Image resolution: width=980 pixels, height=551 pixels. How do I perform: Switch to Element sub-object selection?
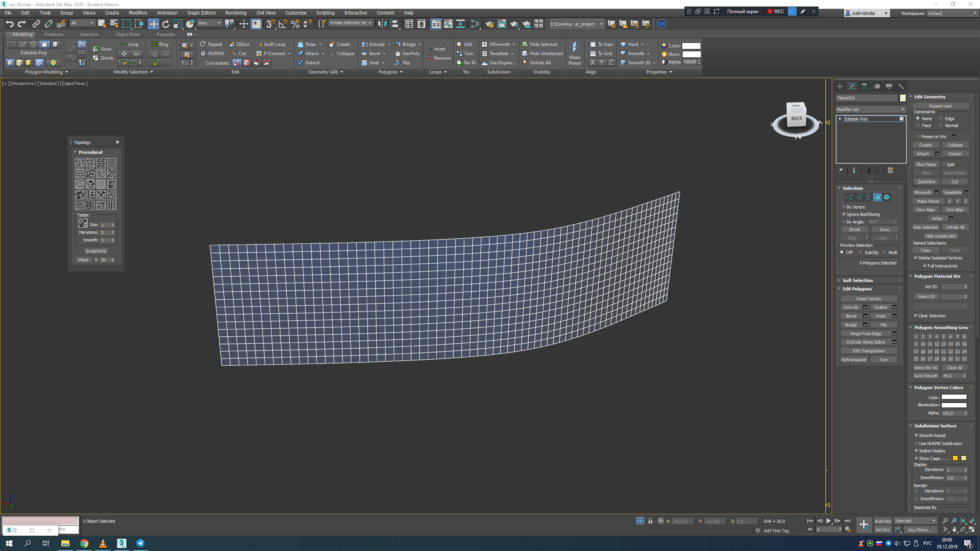887,197
